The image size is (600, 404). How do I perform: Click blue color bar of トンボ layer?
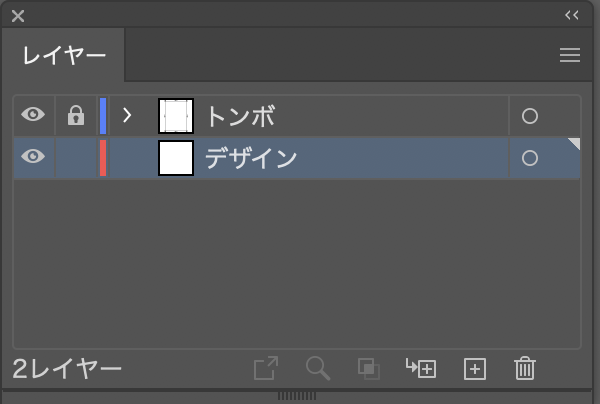(x=103, y=116)
